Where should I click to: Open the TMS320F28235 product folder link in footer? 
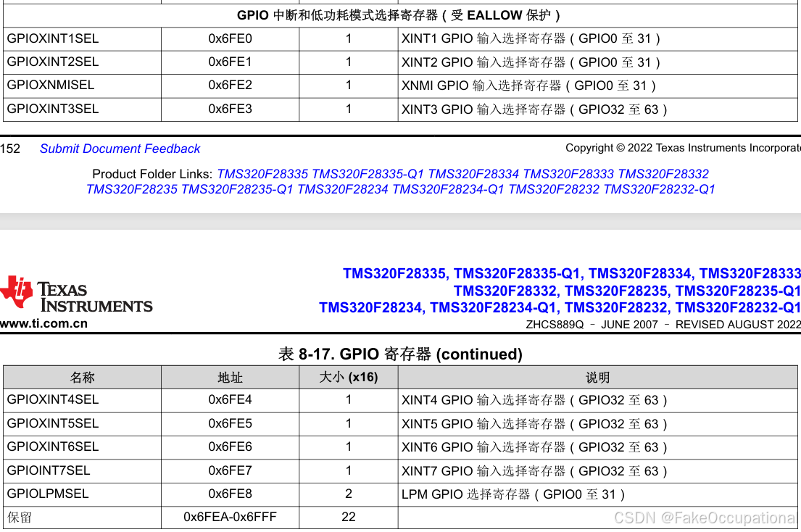pos(132,189)
